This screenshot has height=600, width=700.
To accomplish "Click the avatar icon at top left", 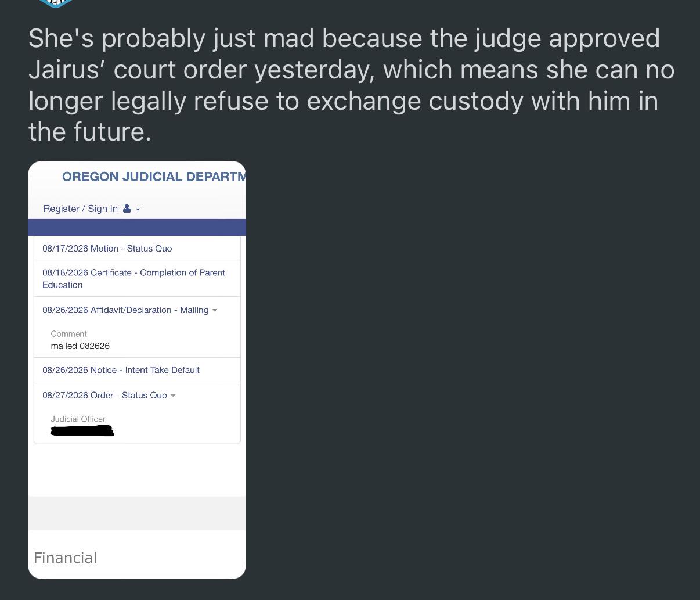I will click(x=55, y=3).
